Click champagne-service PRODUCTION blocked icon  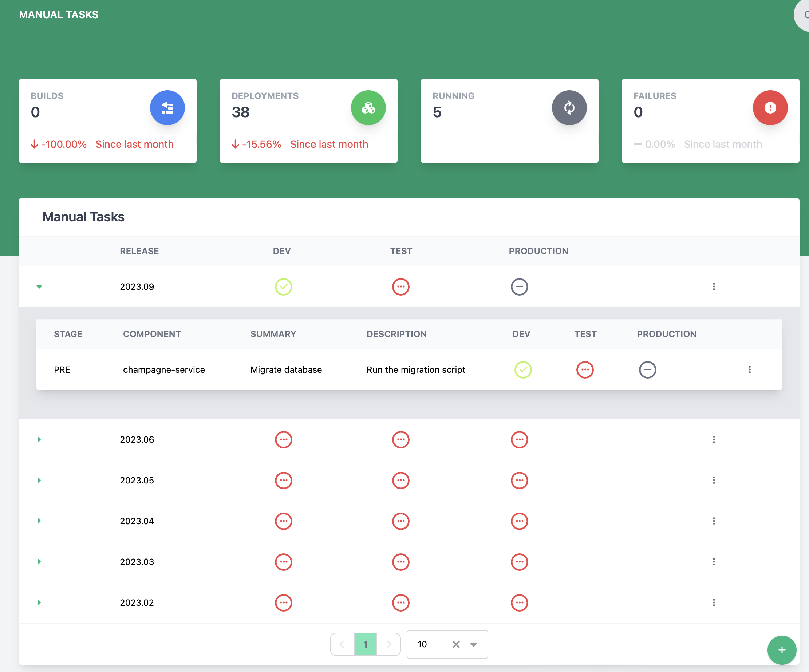pyautogui.click(x=648, y=370)
